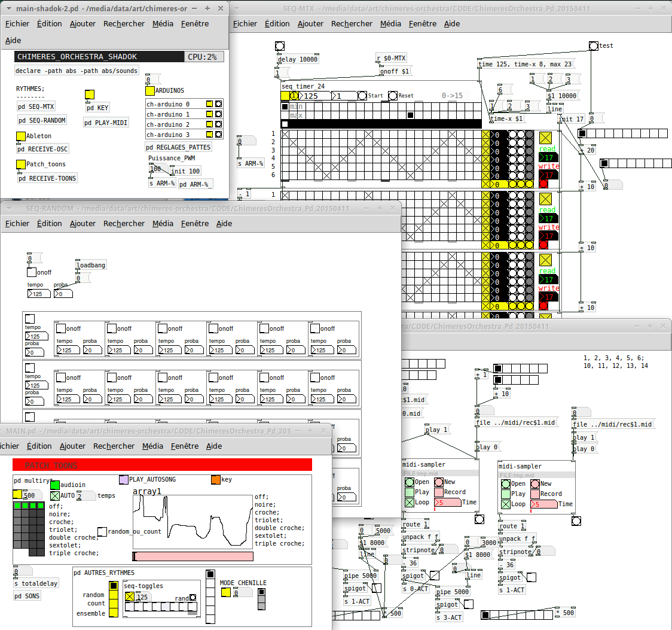The height and width of the screenshot is (630, 672).
Task: Click the orange key box
Action: coord(216,479)
